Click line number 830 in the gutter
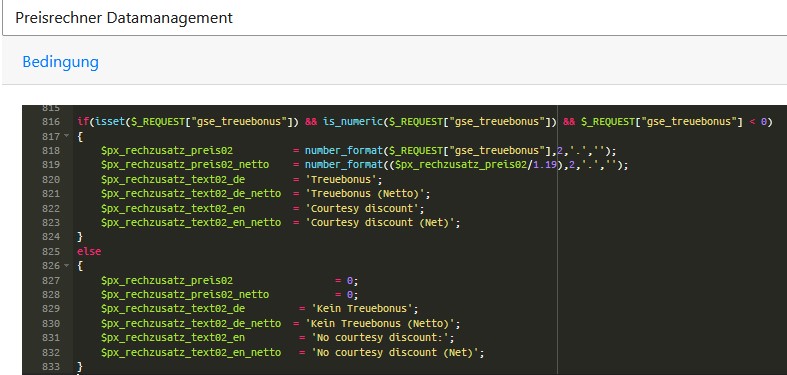The image size is (787, 375). [51, 323]
